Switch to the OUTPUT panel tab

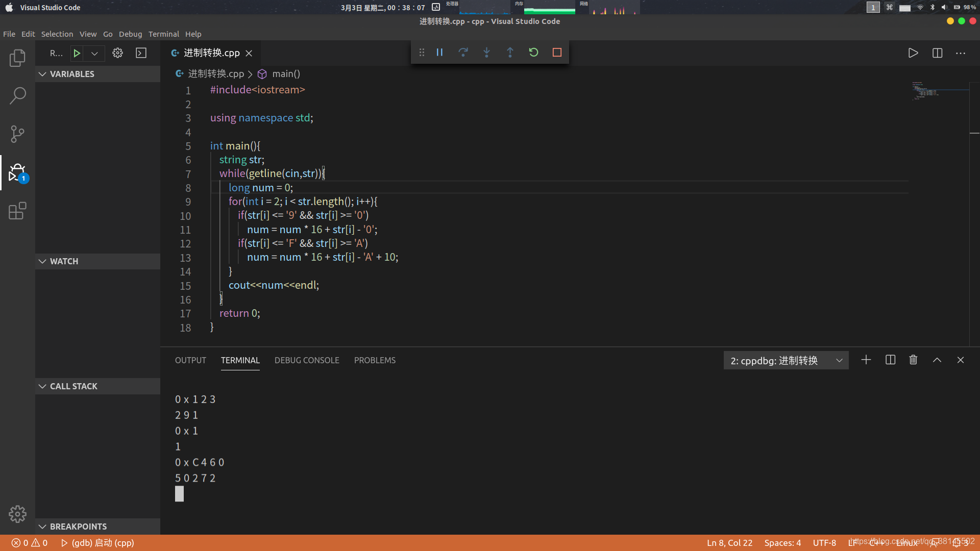[190, 360]
